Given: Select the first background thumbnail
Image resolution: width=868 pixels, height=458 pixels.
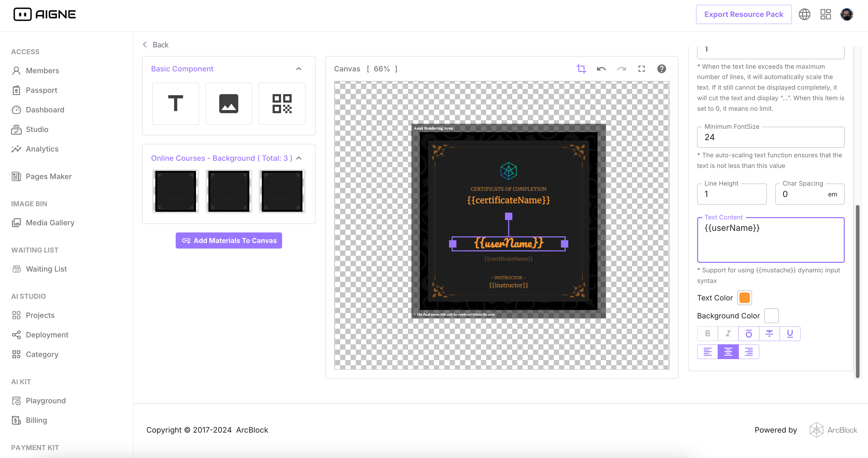Looking at the screenshot, I should click(175, 191).
